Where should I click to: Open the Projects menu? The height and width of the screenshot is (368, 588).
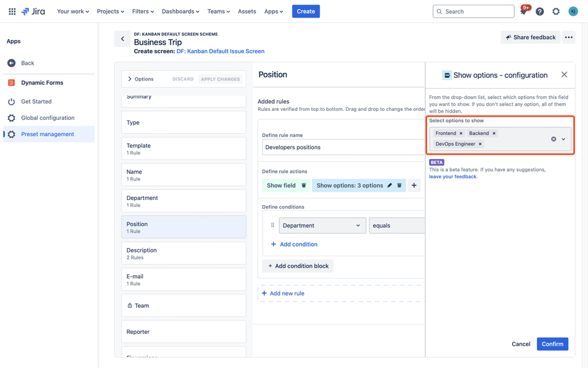click(x=110, y=12)
